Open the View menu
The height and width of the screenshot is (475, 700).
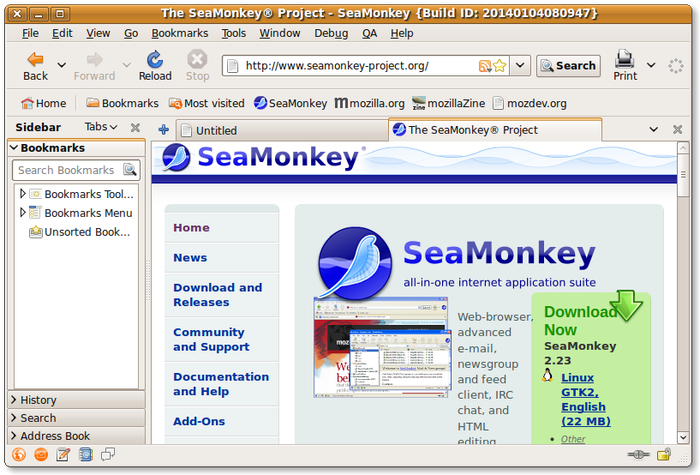tap(98, 33)
